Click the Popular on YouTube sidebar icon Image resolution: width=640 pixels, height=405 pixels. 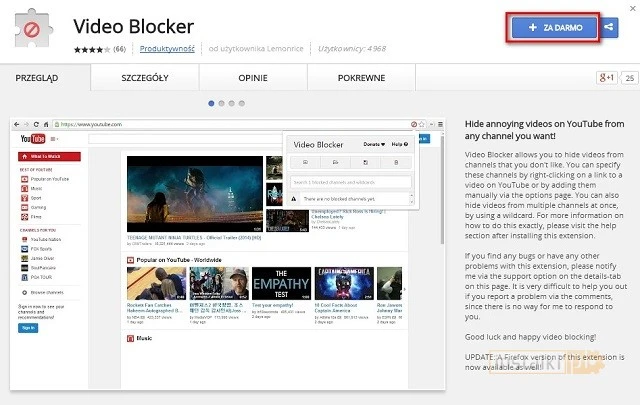pyautogui.click(x=24, y=179)
